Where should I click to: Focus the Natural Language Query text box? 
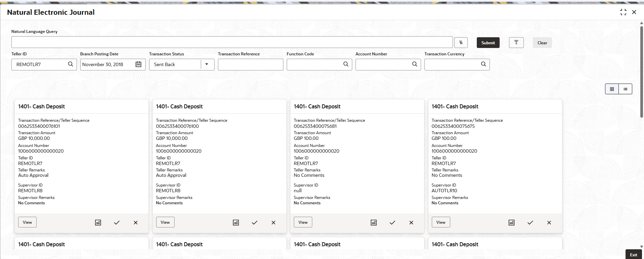tap(232, 42)
